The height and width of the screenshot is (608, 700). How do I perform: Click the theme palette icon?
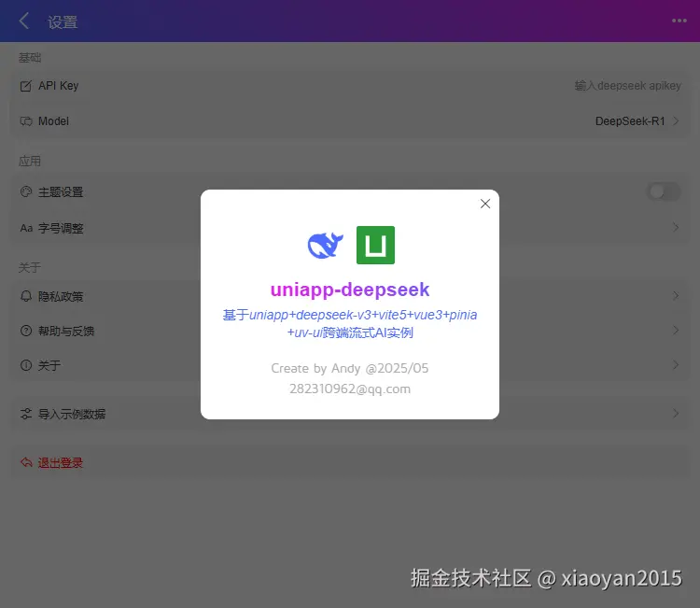pos(26,191)
